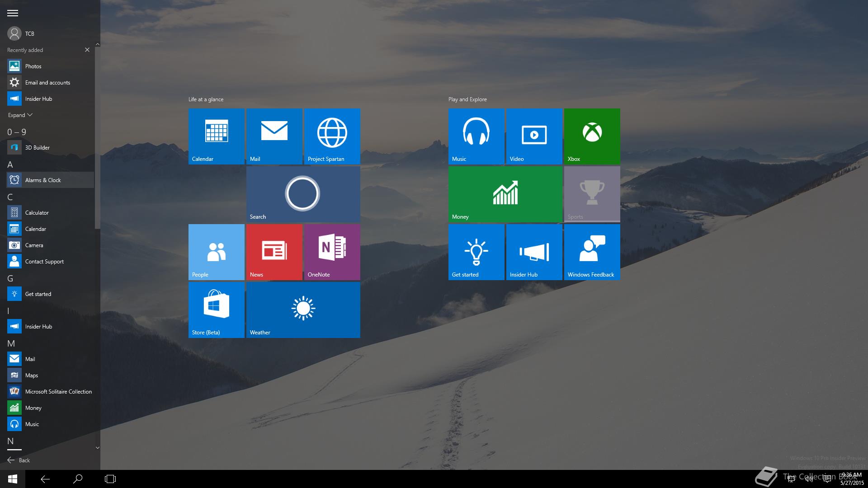Open Email and accounts settings entry
The height and width of the screenshot is (488, 868).
click(x=50, y=82)
